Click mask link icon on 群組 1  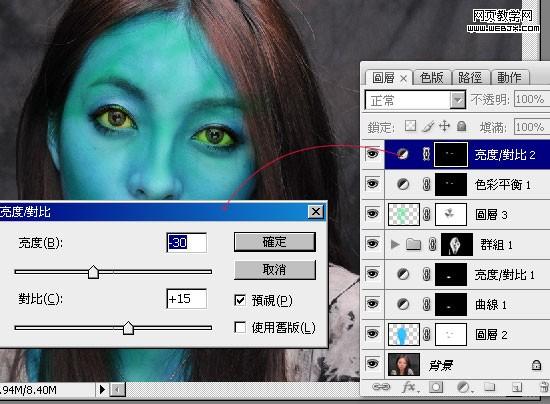(432, 244)
